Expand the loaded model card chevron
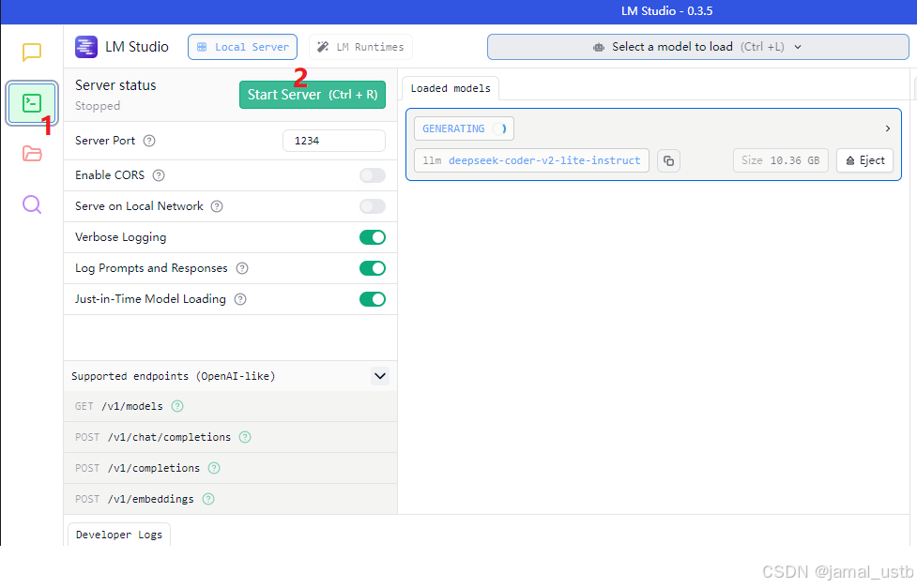 [x=888, y=128]
